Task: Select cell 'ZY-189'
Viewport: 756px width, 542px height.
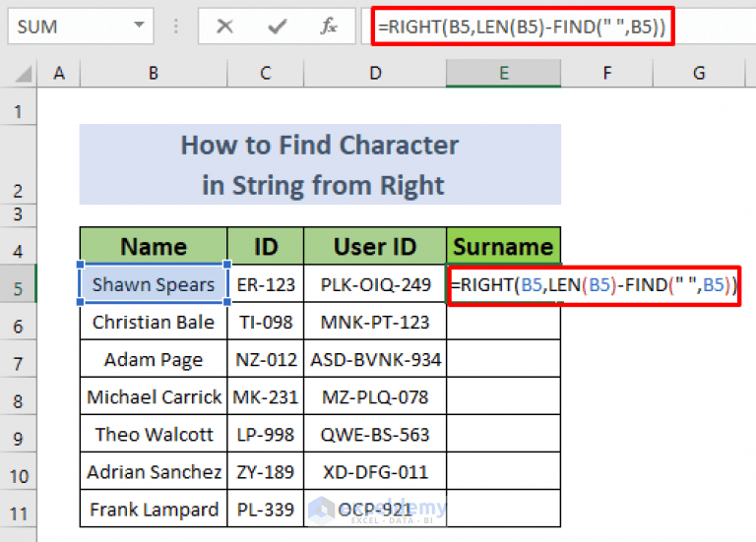Action: (x=265, y=471)
